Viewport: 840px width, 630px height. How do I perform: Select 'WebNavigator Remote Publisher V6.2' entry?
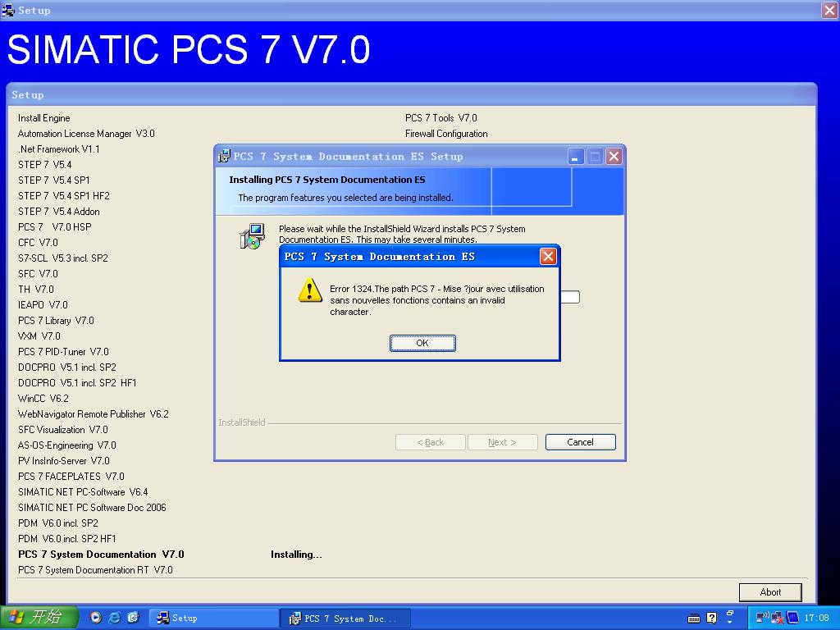pyautogui.click(x=94, y=413)
